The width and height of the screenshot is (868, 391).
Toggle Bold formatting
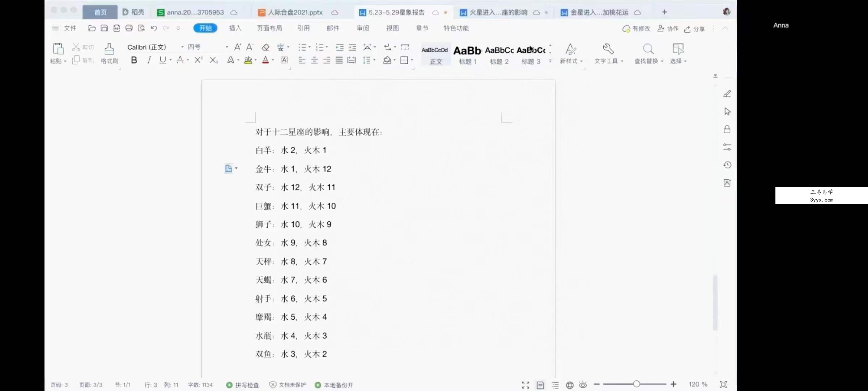click(134, 60)
